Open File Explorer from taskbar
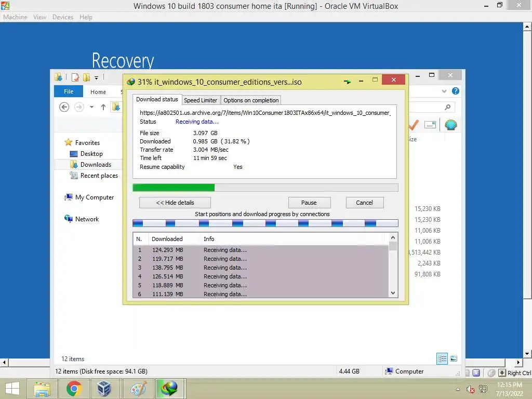The height and width of the screenshot is (399, 532). point(42,389)
